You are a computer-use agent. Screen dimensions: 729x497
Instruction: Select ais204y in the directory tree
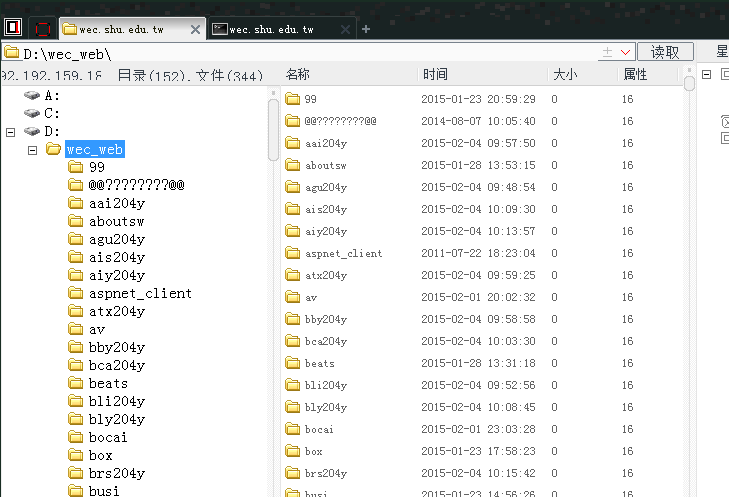pyautogui.click(x=117, y=257)
